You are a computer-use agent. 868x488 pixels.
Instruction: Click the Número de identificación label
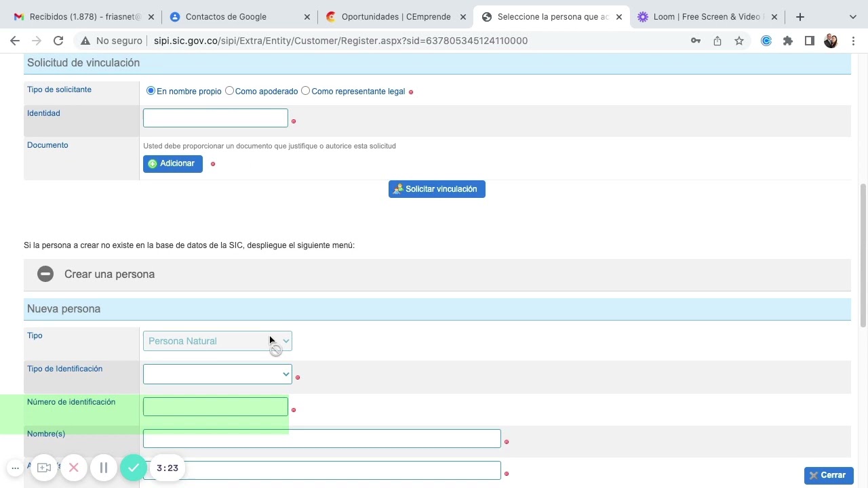71,402
